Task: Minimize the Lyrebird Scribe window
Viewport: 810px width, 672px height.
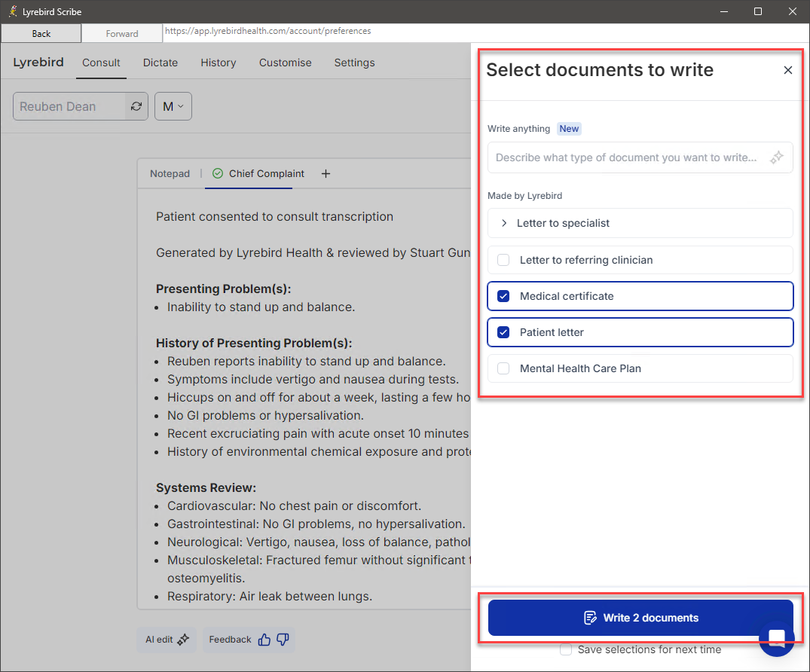Action: pyautogui.click(x=724, y=11)
